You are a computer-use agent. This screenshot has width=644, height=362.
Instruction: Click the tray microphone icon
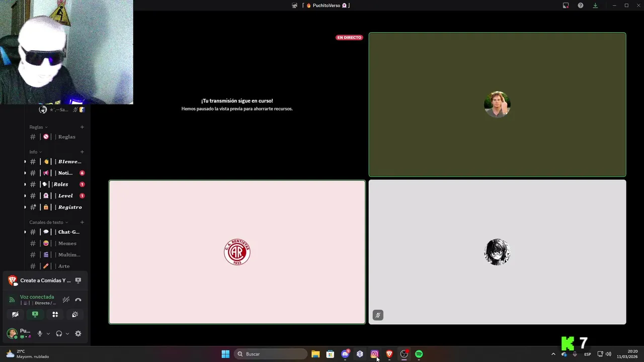click(x=575, y=354)
